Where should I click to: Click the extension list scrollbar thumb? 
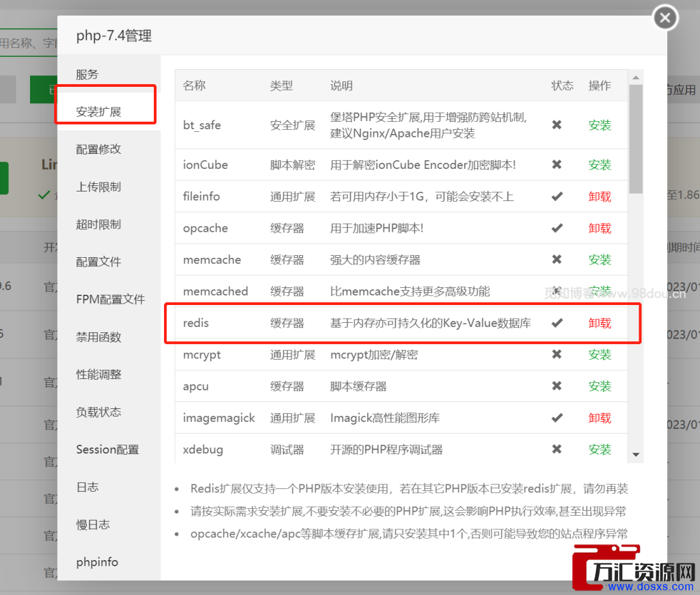(x=636, y=139)
